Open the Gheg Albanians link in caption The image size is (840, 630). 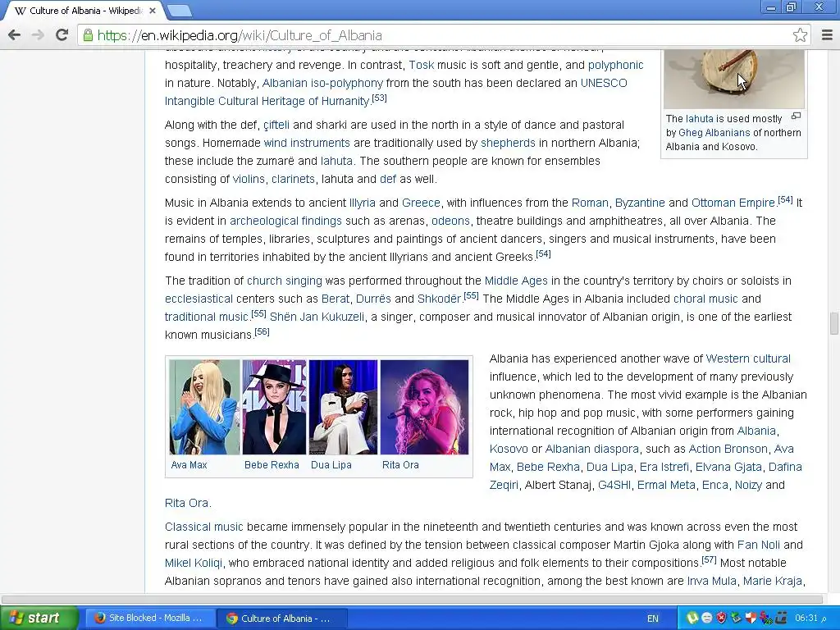[x=714, y=132]
